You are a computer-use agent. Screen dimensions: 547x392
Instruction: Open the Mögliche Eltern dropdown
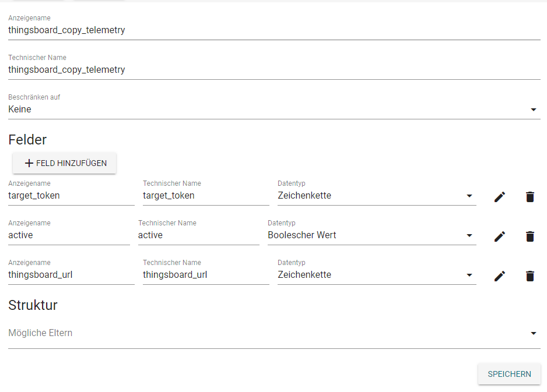click(274, 333)
